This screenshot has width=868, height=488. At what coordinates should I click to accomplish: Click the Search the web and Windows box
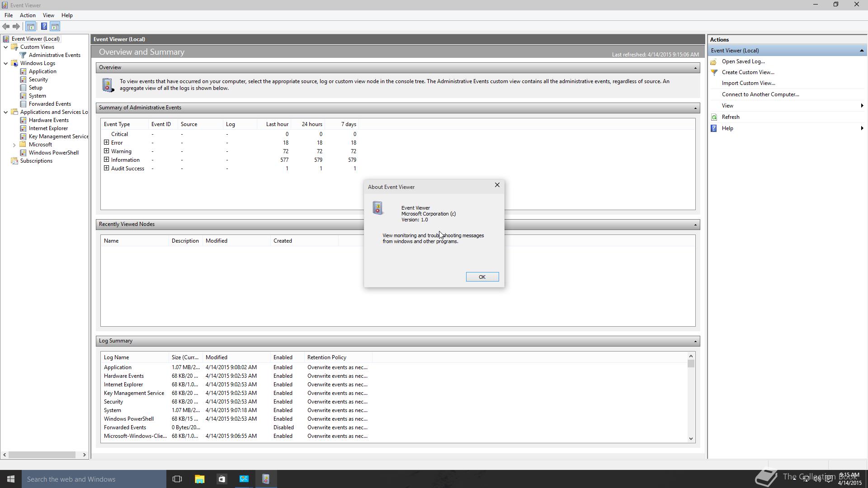point(94,479)
